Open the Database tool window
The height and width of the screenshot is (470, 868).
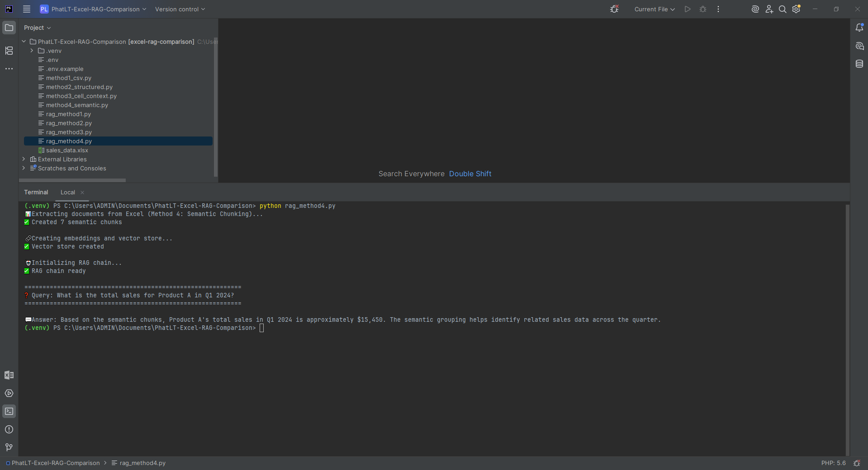pyautogui.click(x=860, y=64)
